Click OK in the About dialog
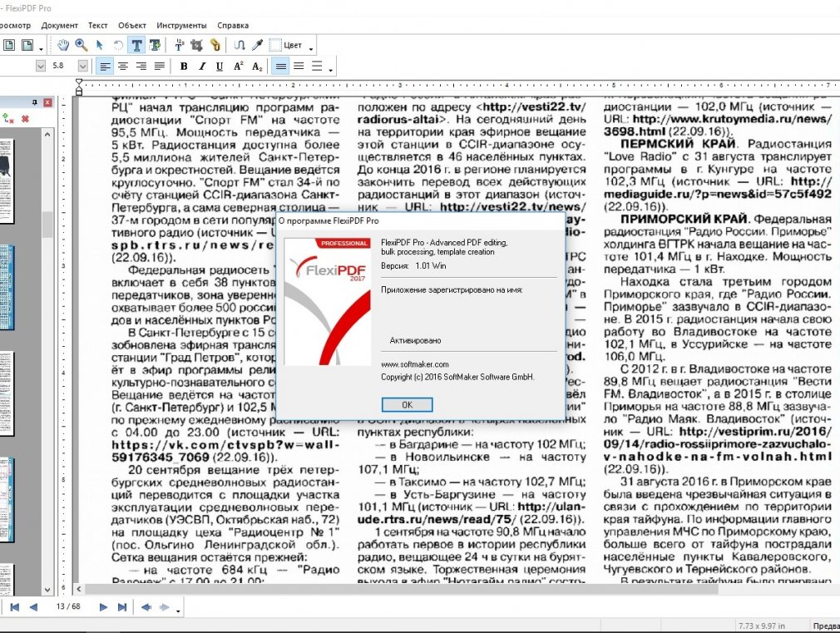 click(x=407, y=404)
